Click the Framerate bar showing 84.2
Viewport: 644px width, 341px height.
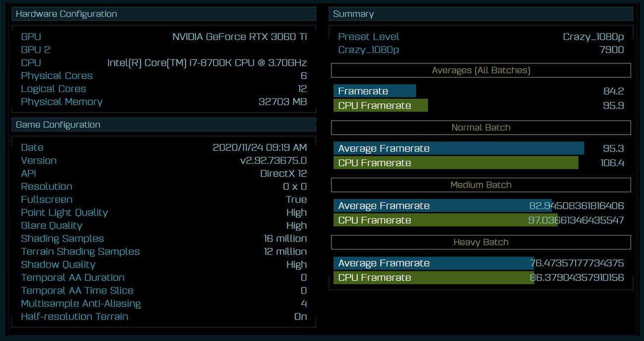pos(375,91)
